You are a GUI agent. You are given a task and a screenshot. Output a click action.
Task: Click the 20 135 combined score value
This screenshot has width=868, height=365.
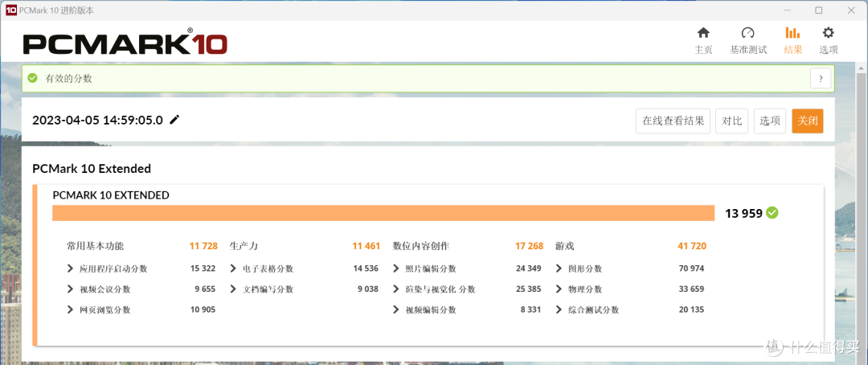(x=691, y=310)
